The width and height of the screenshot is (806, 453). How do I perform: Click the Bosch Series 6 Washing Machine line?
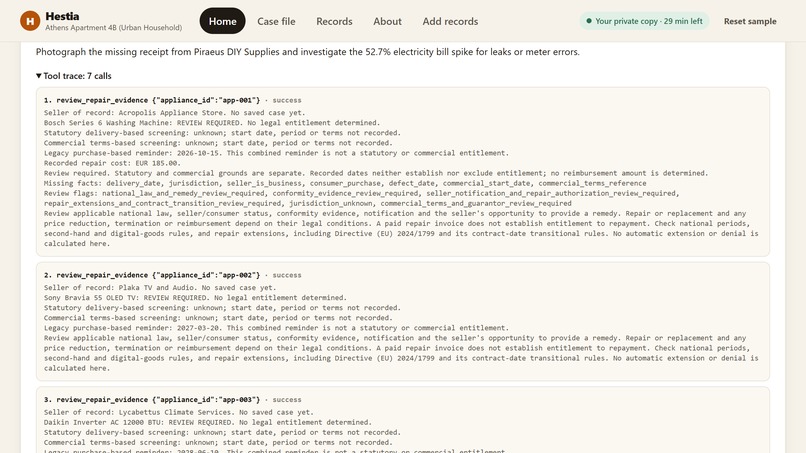(212, 123)
